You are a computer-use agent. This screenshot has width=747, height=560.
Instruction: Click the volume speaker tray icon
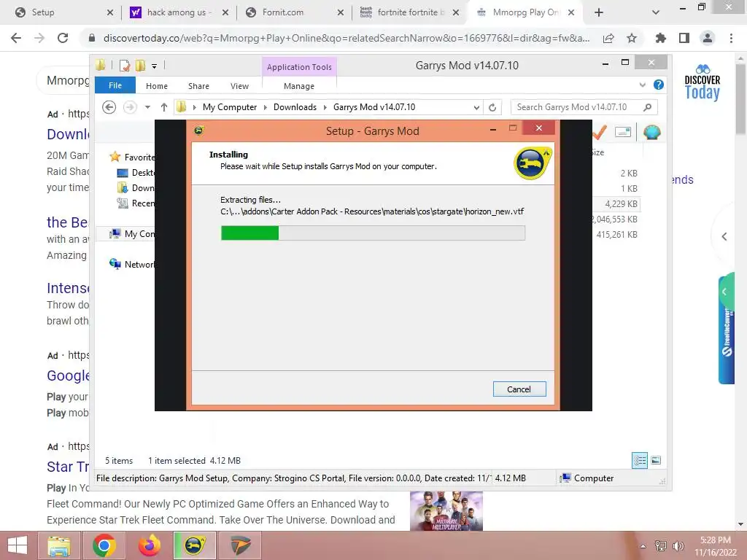tap(678, 546)
